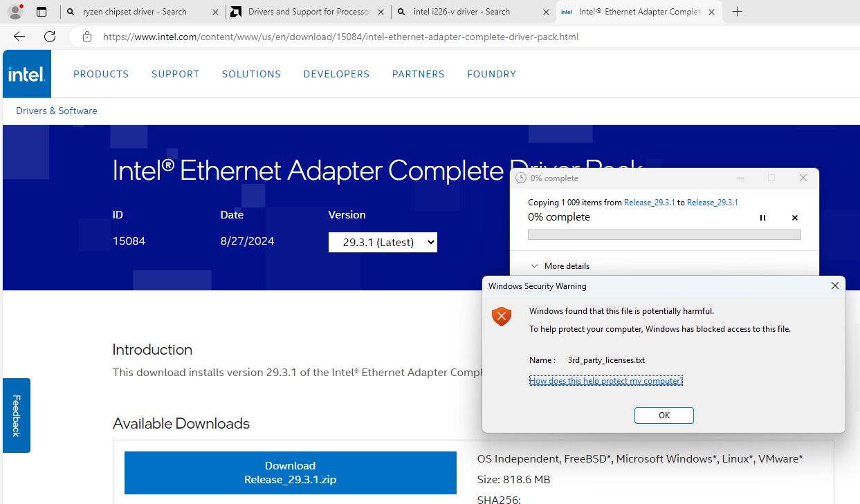The width and height of the screenshot is (860, 504).
Task: Close the copy progress window
Action: click(803, 178)
